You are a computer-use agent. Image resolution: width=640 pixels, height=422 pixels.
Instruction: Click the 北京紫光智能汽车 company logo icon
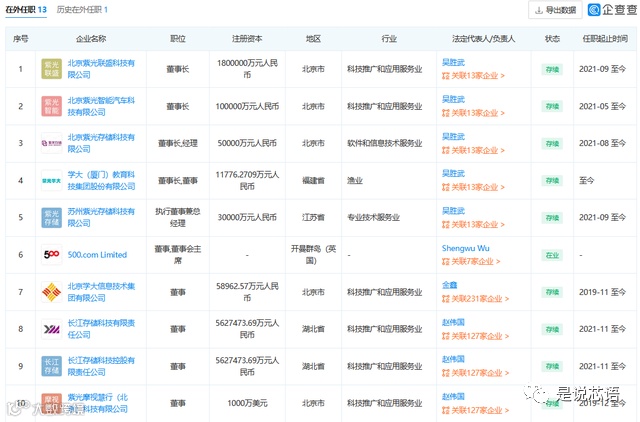pyautogui.click(x=51, y=106)
